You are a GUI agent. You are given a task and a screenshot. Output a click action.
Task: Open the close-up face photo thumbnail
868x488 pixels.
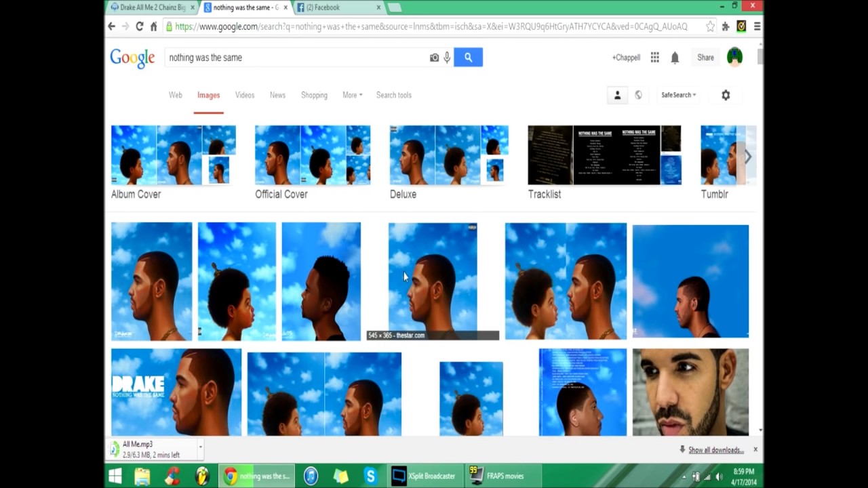tap(690, 392)
